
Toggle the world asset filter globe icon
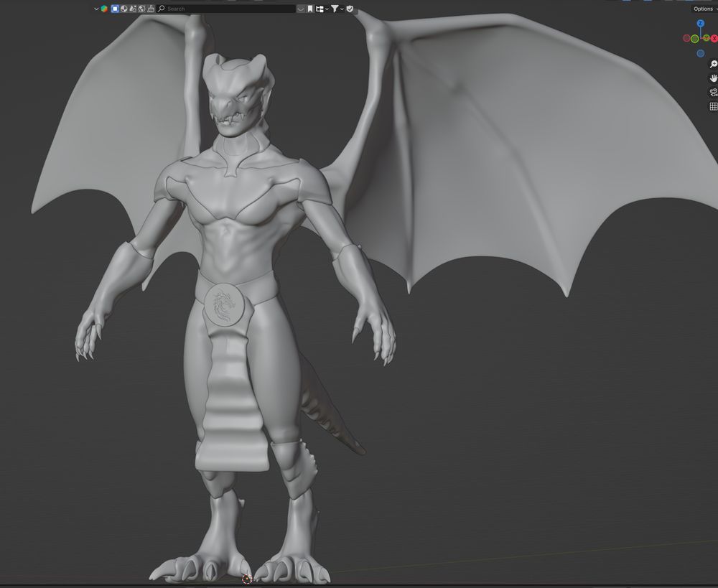[141, 9]
